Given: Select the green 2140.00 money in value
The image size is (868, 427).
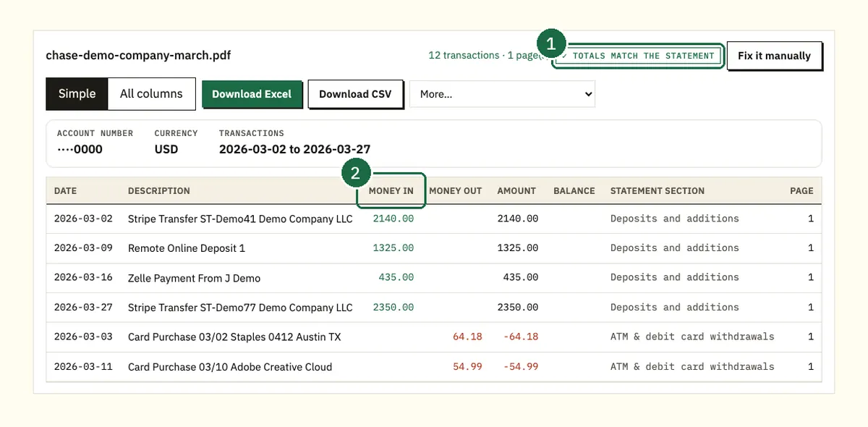Looking at the screenshot, I should tap(393, 219).
